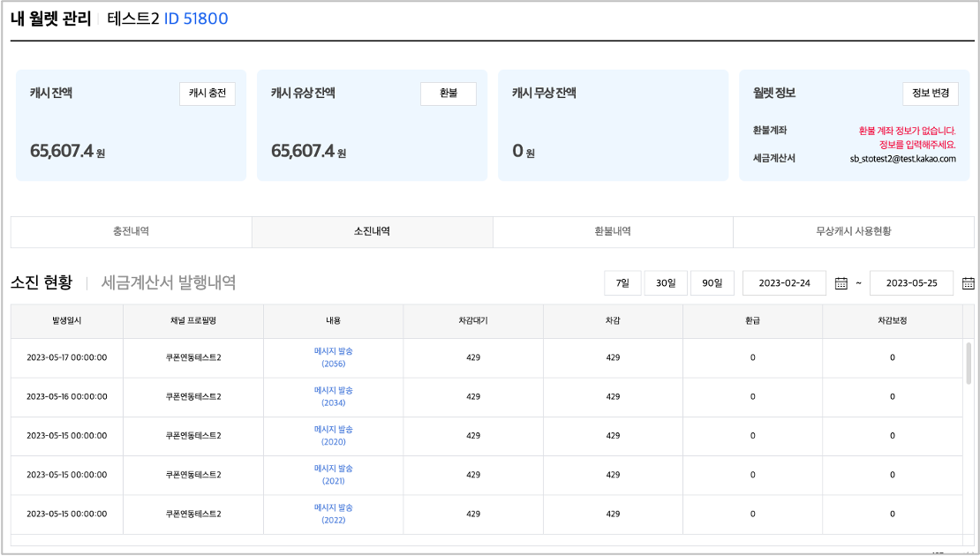Click the 정보 변경 button
The width and height of the screenshot is (980, 556).
931,94
